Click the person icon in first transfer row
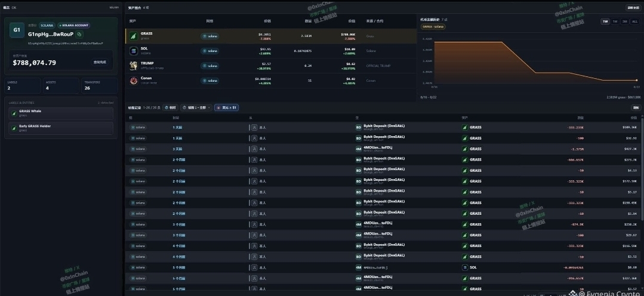 (255, 127)
